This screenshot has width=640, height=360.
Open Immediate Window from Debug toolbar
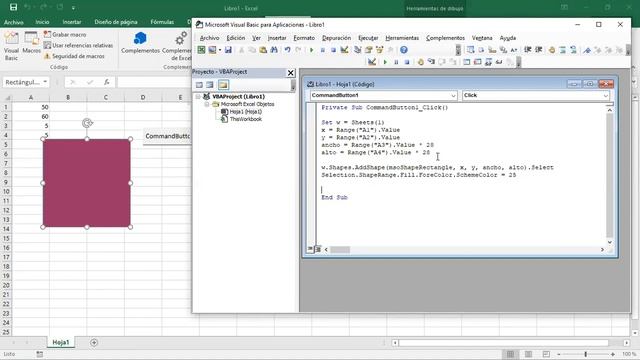(x=477, y=62)
